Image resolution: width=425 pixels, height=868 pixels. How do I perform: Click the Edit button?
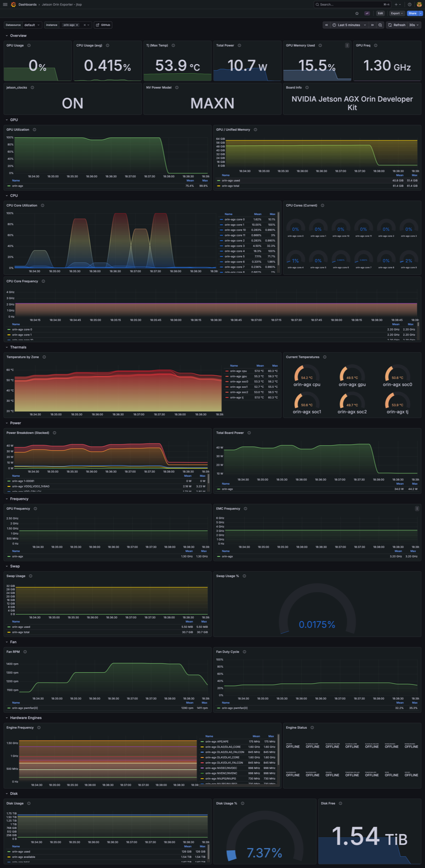click(380, 14)
